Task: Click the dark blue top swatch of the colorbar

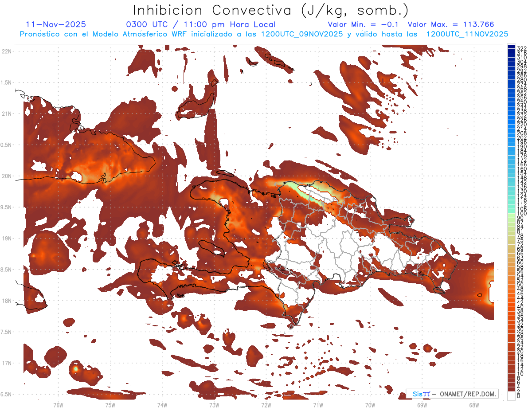Action: [512, 47]
